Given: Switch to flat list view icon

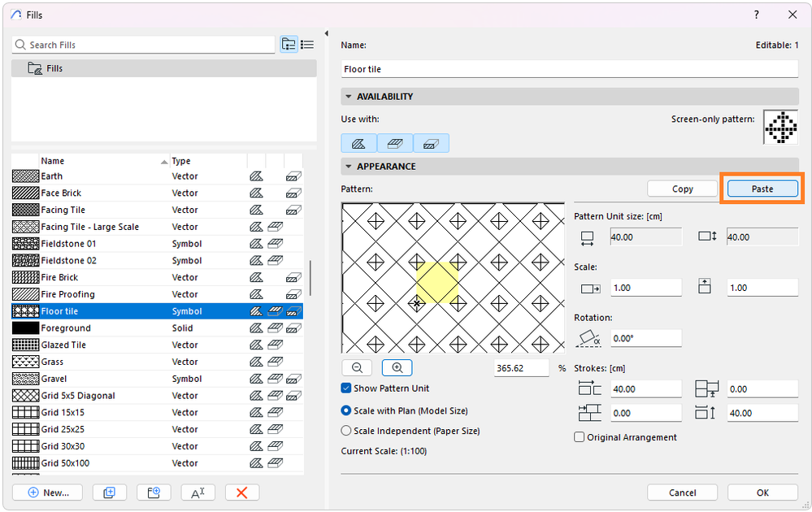Looking at the screenshot, I should point(307,45).
